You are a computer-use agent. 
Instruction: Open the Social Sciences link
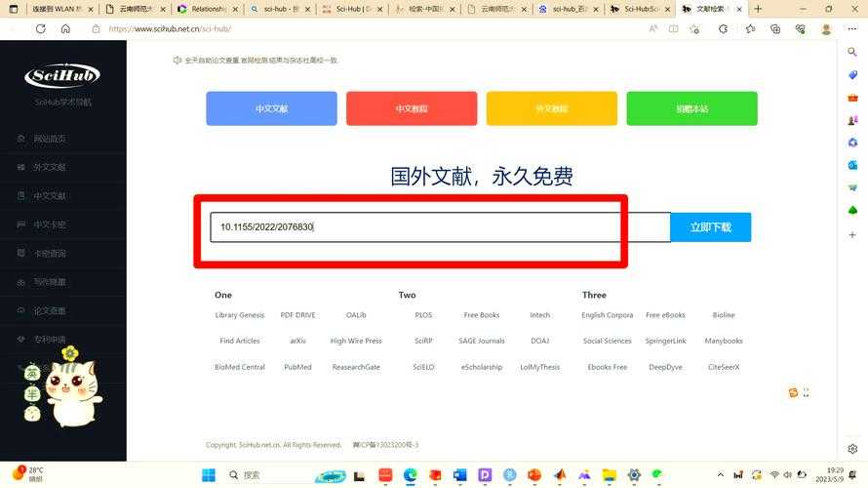(x=608, y=341)
